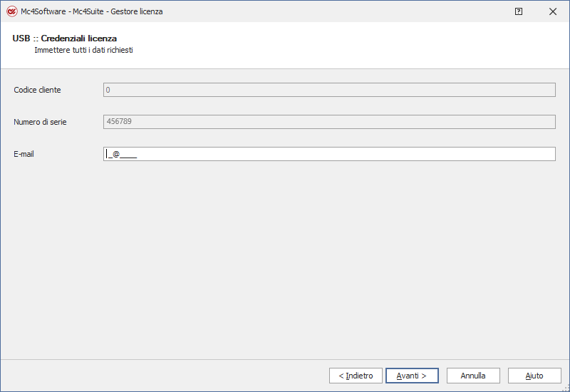Click the empty title bar area left of help icon
Viewport: 570px width, 392px height.
[338, 11]
